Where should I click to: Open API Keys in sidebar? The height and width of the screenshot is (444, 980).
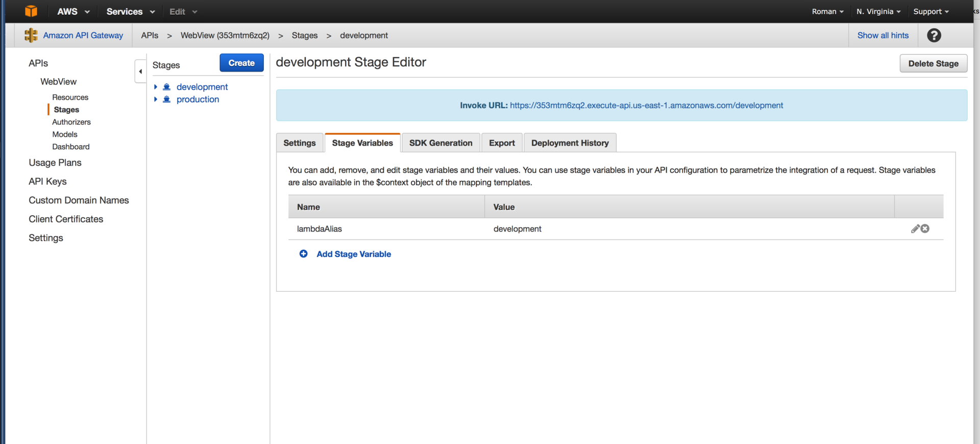point(47,181)
